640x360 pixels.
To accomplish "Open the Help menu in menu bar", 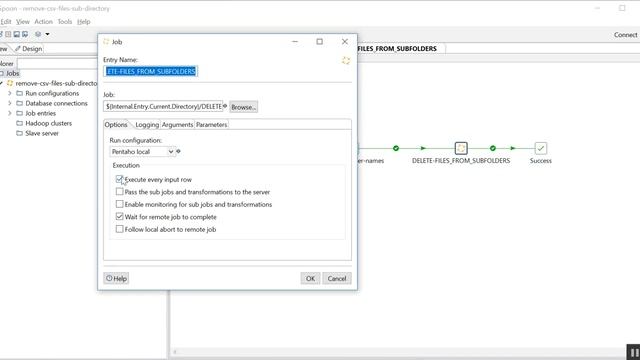I will click(83, 22).
